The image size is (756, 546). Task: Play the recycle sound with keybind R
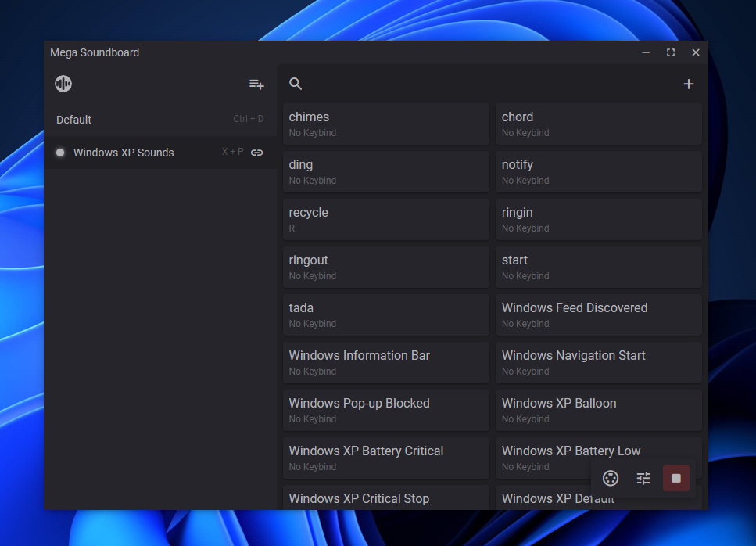coord(385,219)
